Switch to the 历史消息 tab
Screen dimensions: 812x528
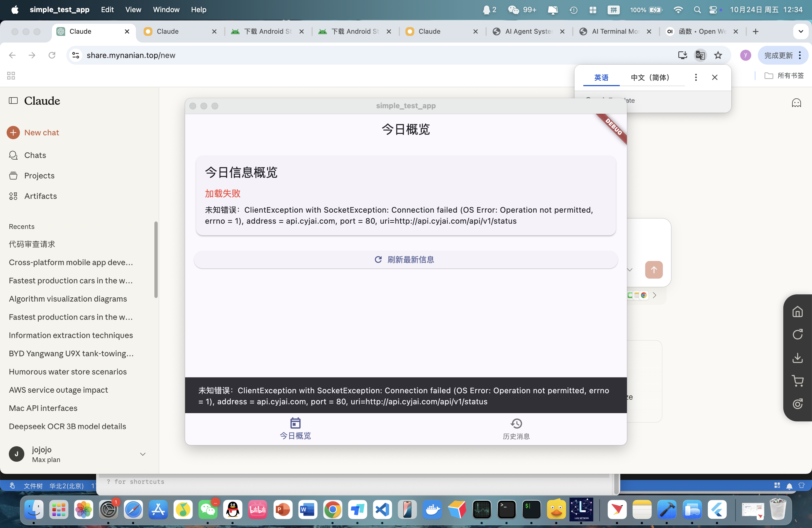516,429
